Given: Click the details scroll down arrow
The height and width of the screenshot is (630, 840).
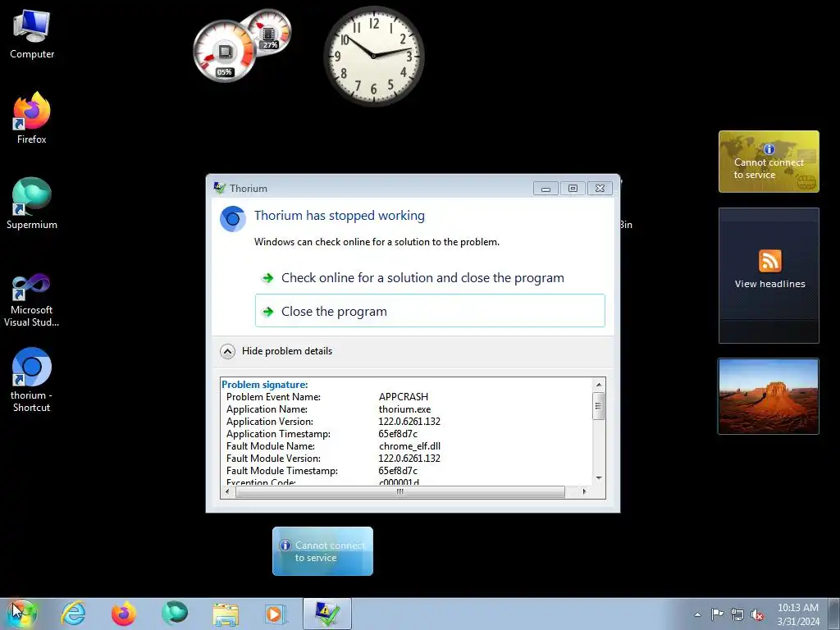Looking at the screenshot, I should coord(599,477).
